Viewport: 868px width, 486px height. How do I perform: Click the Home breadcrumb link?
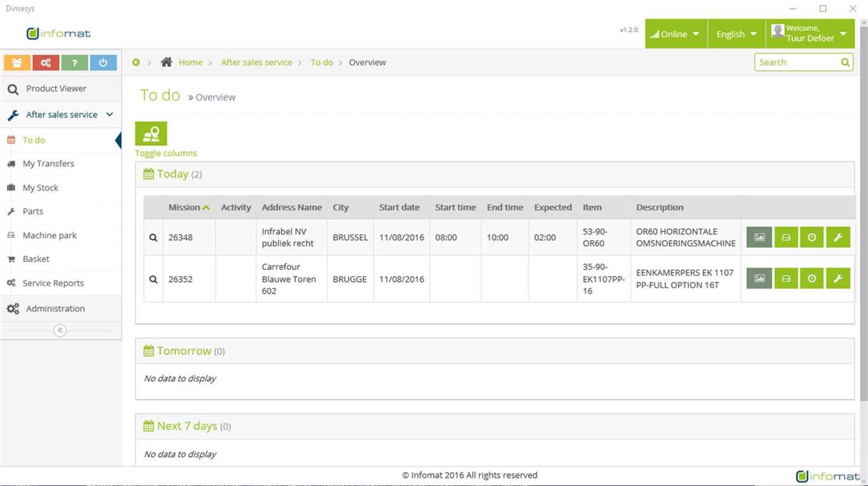click(190, 62)
